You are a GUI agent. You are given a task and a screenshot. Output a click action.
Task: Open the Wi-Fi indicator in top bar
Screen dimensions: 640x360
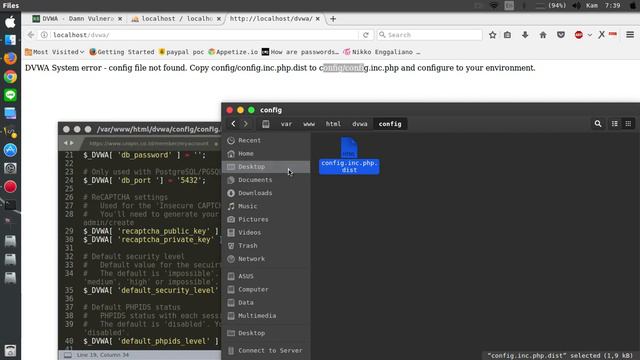[493, 5]
